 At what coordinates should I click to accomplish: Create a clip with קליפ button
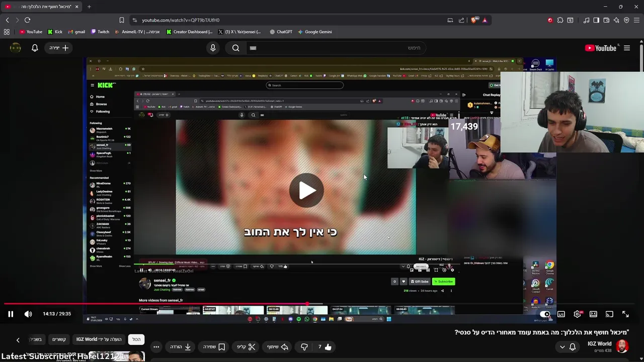[247, 347]
